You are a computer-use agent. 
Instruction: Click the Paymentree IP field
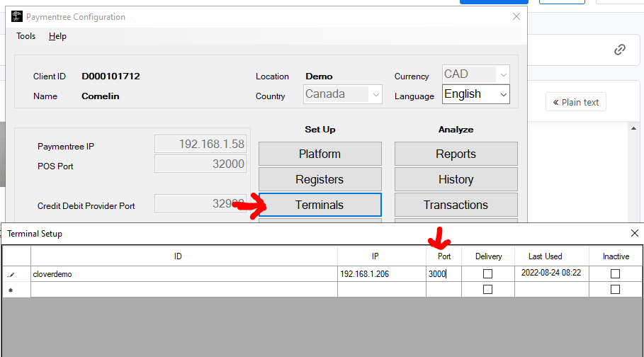(200, 144)
